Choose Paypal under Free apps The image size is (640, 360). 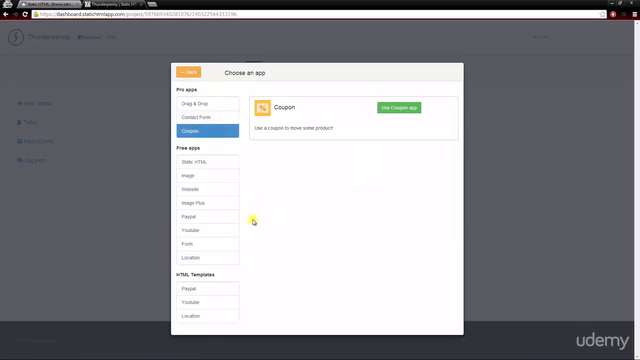pos(208,217)
